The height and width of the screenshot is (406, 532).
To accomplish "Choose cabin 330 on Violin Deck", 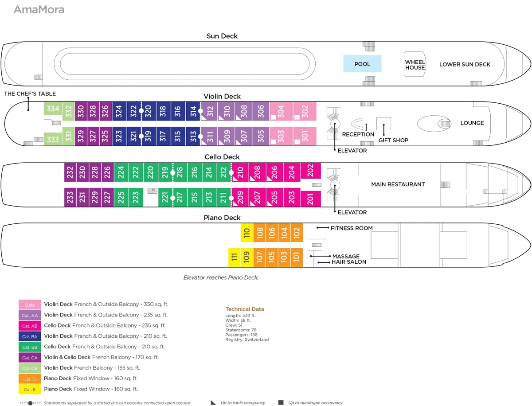I will tap(80, 110).
